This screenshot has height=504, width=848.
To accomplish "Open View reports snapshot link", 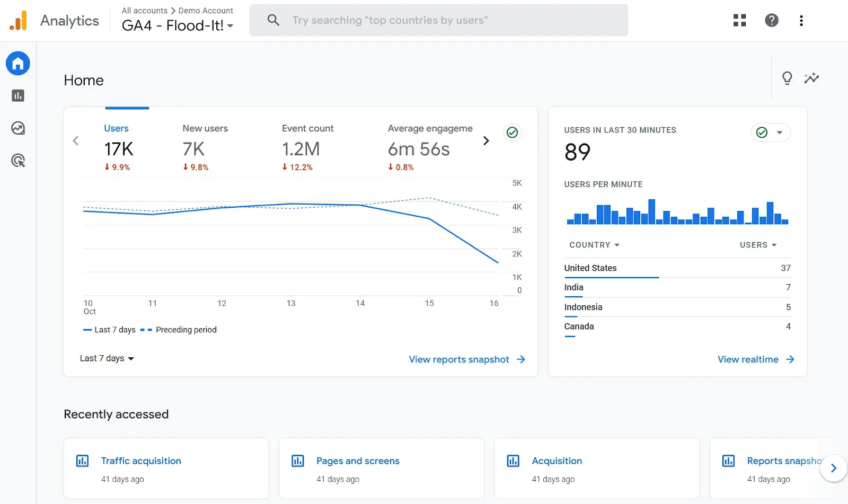I will click(x=459, y=359).
